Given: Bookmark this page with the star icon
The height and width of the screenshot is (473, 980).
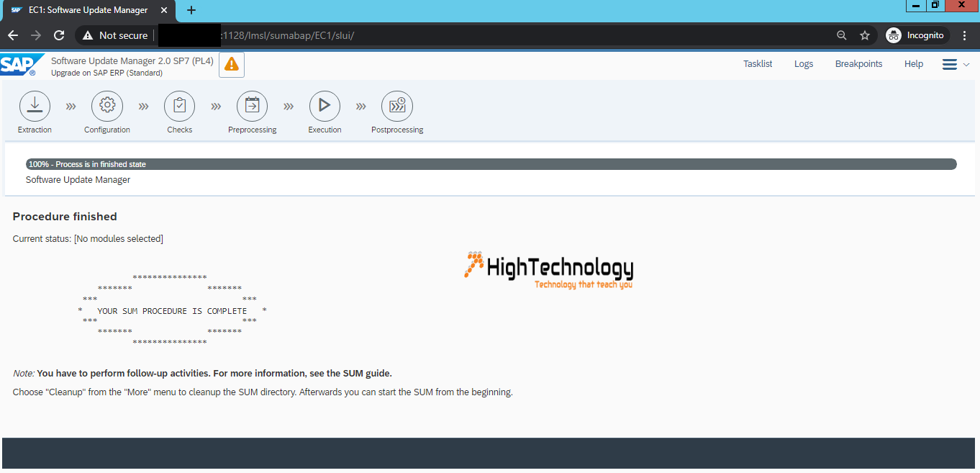Looking at the screenshot, I should tap(865, 35).
